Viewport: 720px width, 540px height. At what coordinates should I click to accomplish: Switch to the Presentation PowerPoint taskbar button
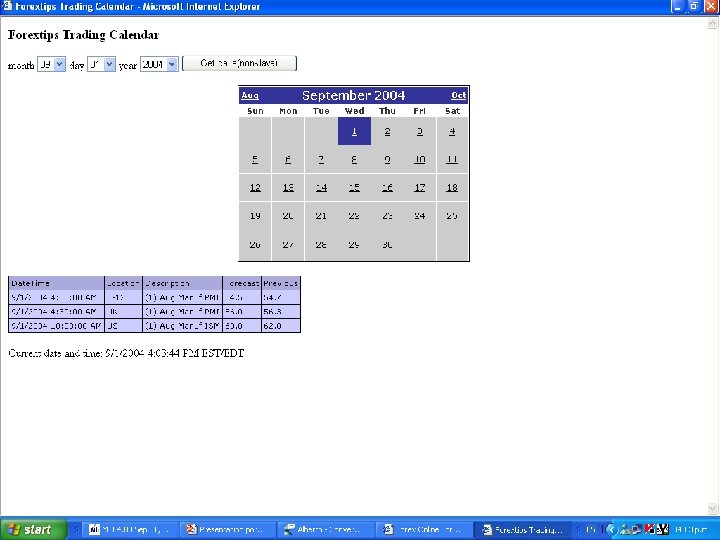click(x=229, y=529)
